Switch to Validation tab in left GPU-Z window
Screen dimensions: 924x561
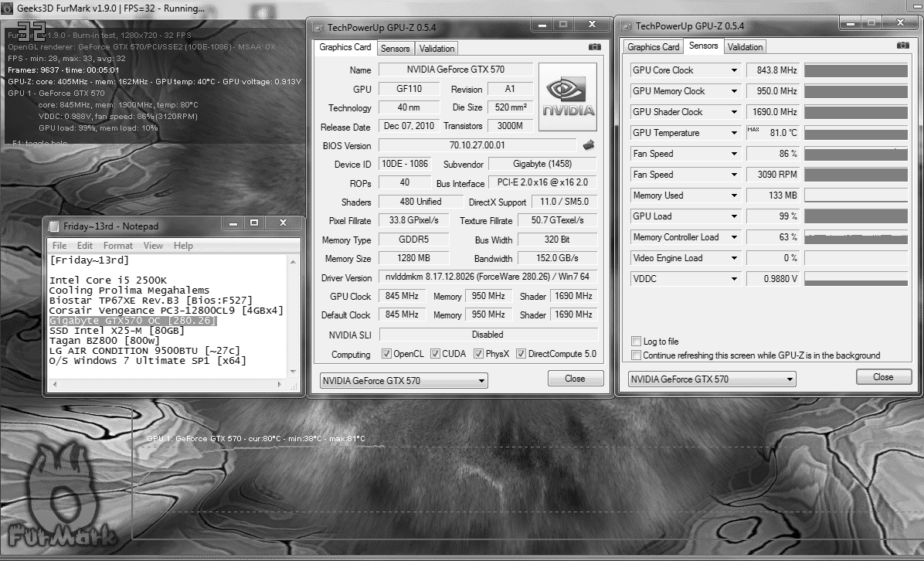(437, 49)
